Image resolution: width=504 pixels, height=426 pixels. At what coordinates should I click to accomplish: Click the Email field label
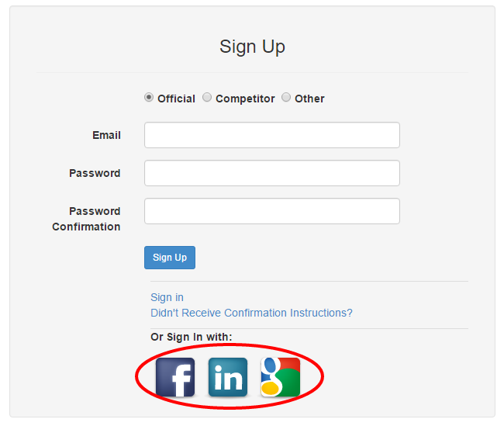(106, 135)
